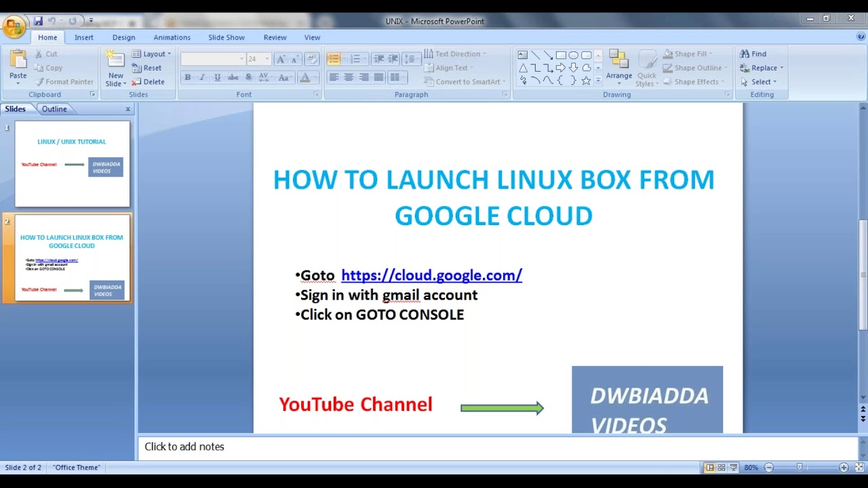Open the Select dropdown in Editing
Viewport: 868px width, 488px height.
tap(759, 81)
